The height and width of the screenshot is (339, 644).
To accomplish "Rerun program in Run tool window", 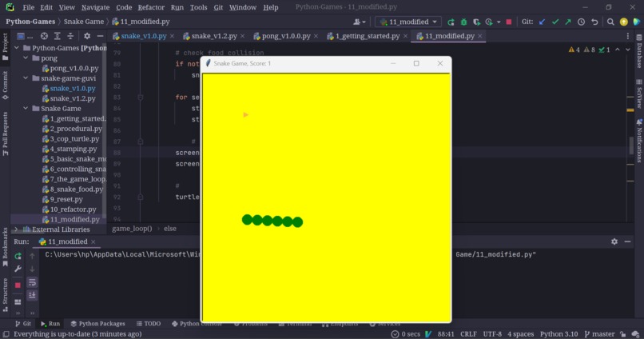I will point(18,257).
